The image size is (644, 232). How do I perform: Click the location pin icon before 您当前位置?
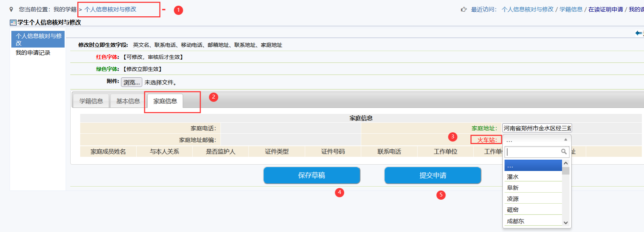[x=11, y=10]
